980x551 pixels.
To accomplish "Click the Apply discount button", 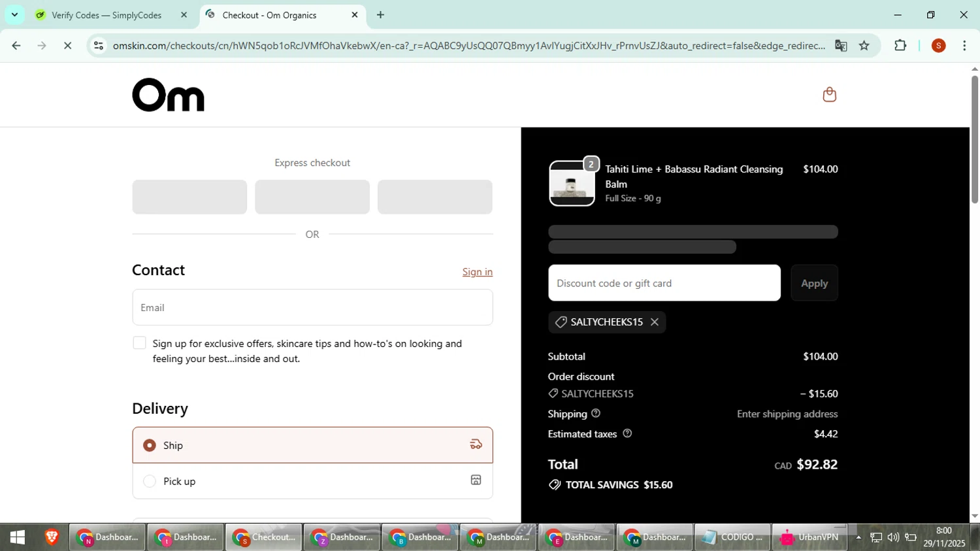I will (x=814, y=283).
